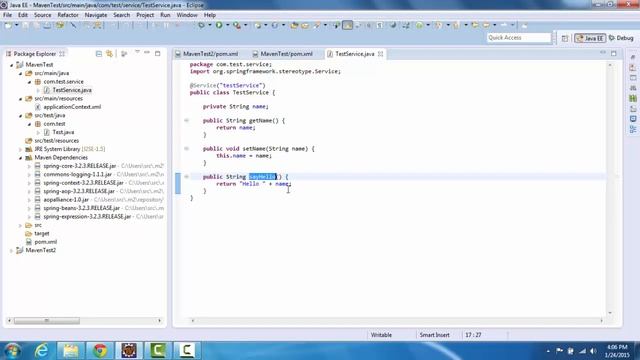
Task: Click the Run External Tools icon
Action: tap(237, 26)
